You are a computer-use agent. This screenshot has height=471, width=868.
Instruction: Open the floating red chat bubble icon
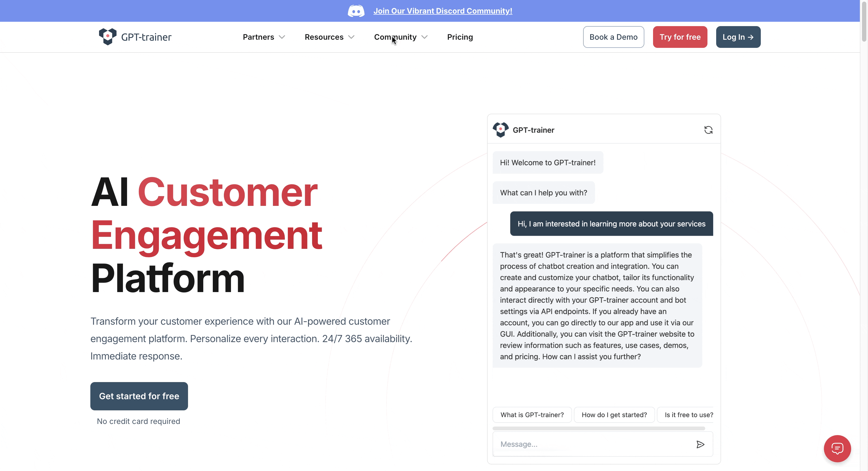(837, 448)
